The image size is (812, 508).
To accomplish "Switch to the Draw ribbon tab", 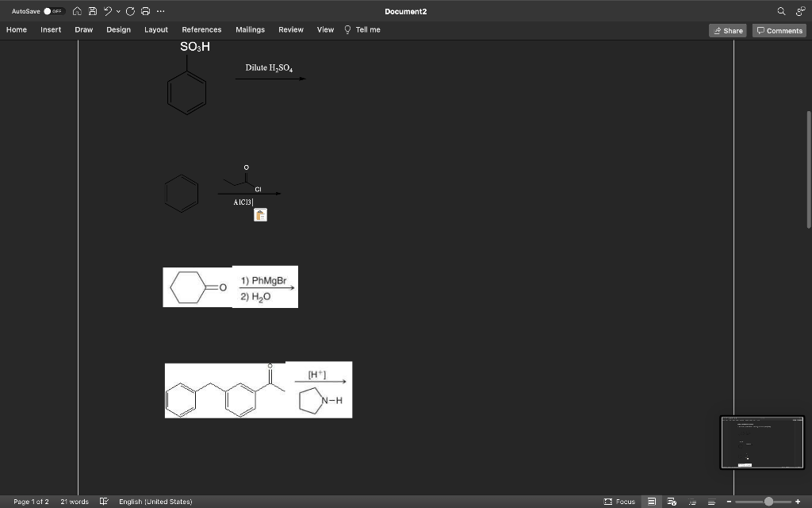I will pyautogui.click(x=83, y=29).
